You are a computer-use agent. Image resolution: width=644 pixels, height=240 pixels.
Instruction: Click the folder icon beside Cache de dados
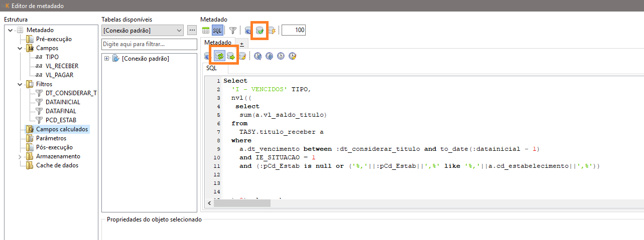click(30, 165)
